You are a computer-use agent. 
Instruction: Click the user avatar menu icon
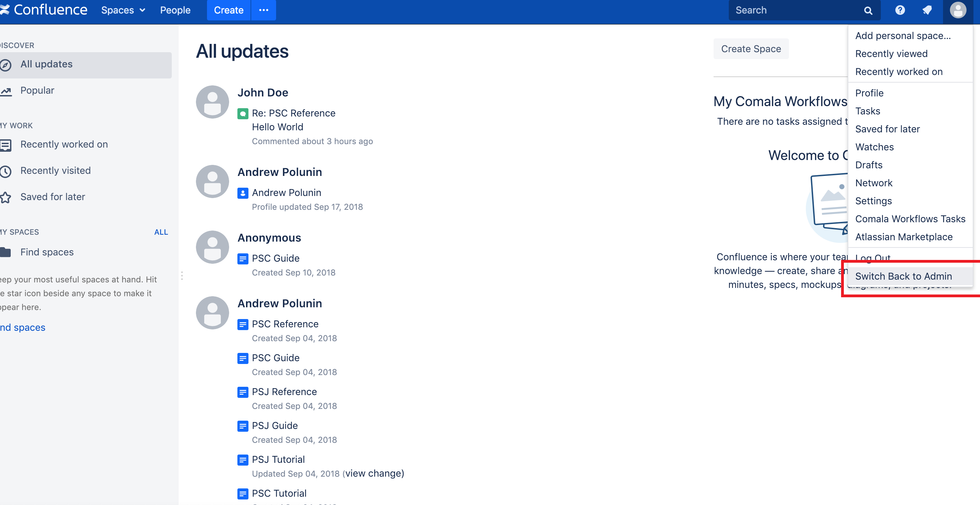click(x=958, y=10)
